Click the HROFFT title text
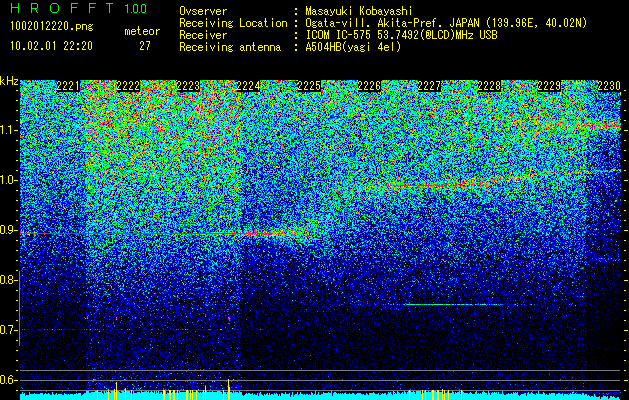This screenshot has height=400, width=629. tap(62, 8)
